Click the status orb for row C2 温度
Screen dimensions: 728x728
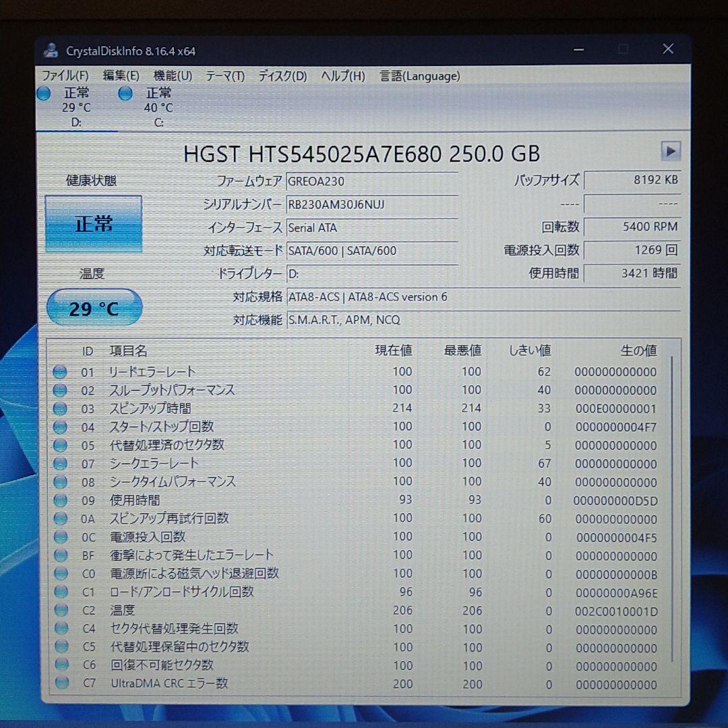pos(61,610)
